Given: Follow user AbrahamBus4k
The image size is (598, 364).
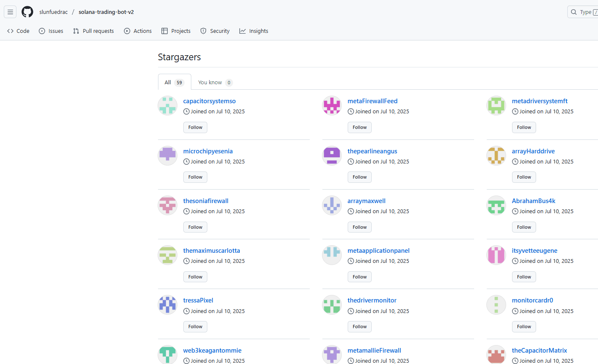Looking at the screenshot, I should (524, 227).
